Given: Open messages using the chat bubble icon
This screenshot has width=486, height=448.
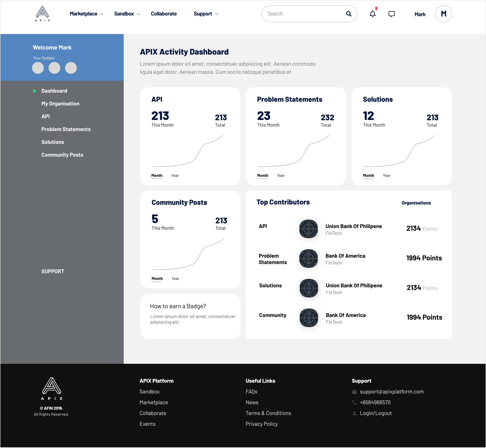Looking at the screenshot, I should click(391, 14).
